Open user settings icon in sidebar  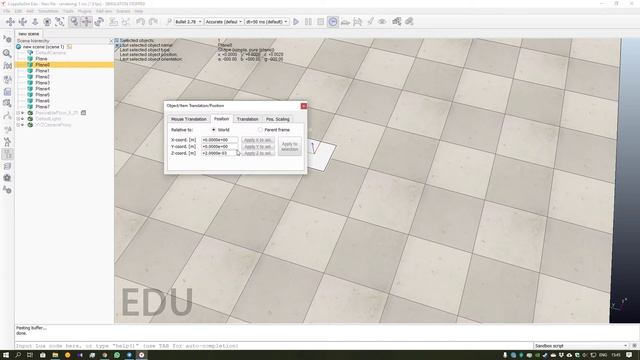pyautogui.click(x=7, y=190)
